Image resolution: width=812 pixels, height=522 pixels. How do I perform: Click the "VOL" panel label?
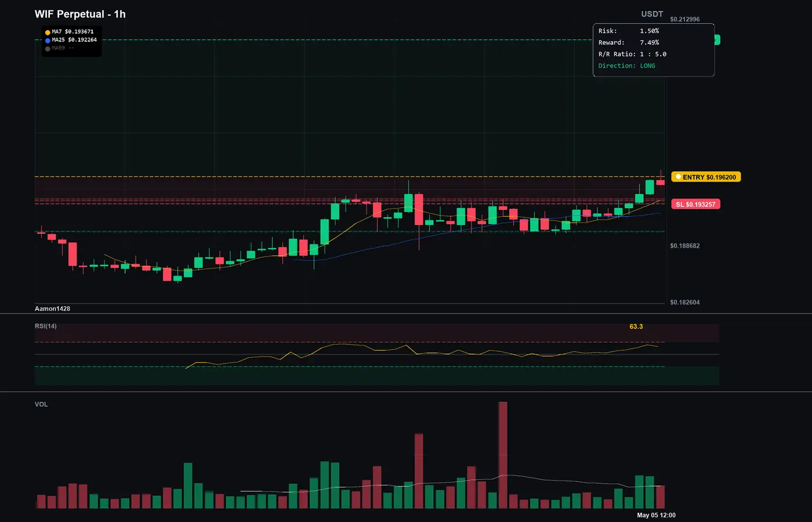[x=41, y=404]
